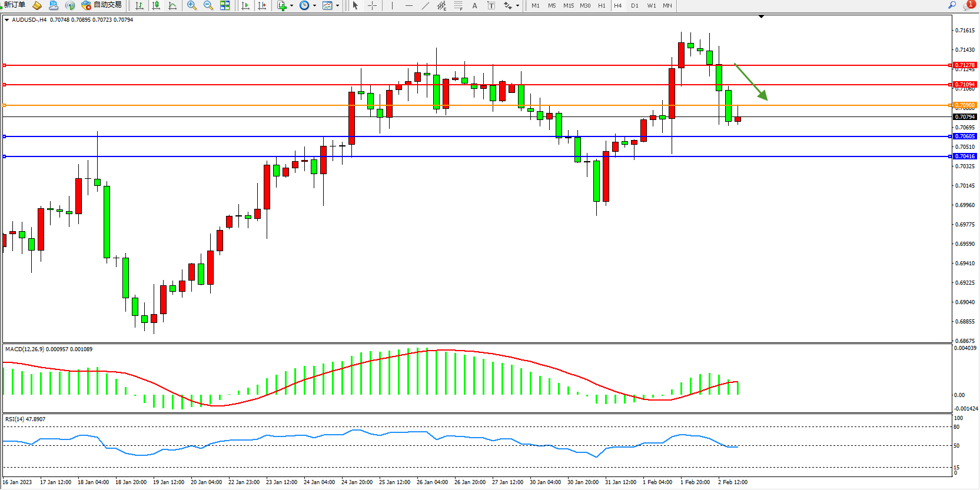Select the horizontal line drawing tool
Viewport: 980px width, 490px height.
click(408, 5)
